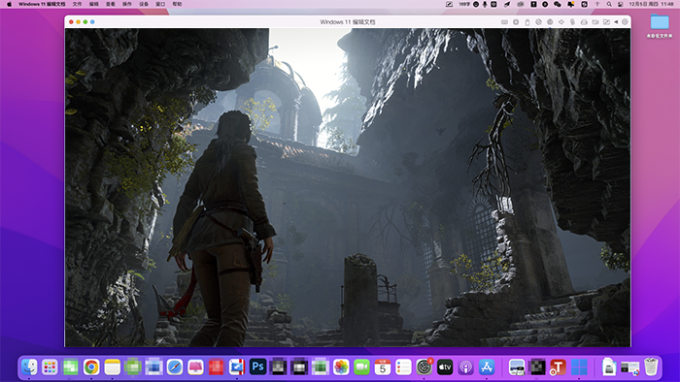Click inside the Windows 11 game view

pyautogui.click(x=347, y=187)
